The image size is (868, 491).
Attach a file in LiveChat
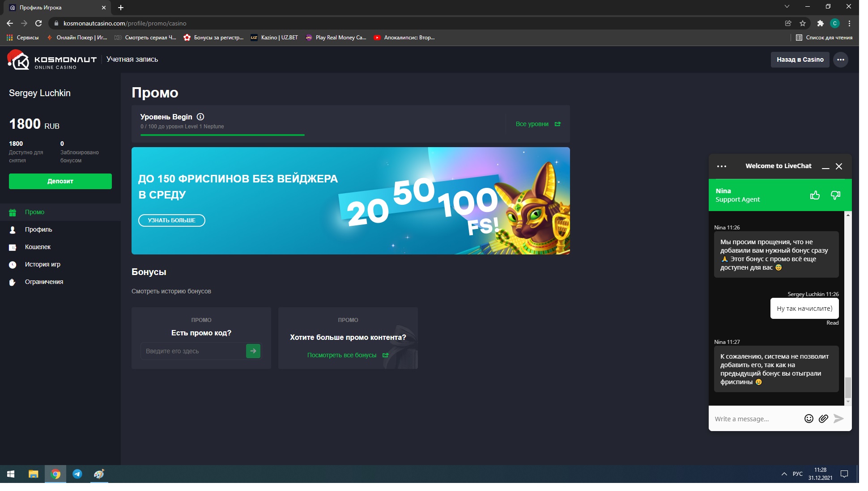coord(823,419)
